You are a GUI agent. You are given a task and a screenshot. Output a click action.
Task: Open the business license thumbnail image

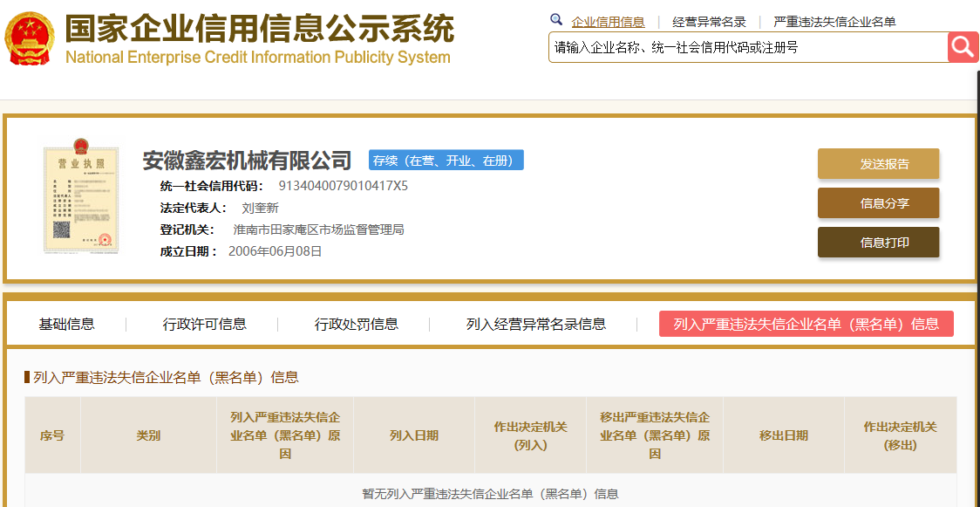pos(81,195)
